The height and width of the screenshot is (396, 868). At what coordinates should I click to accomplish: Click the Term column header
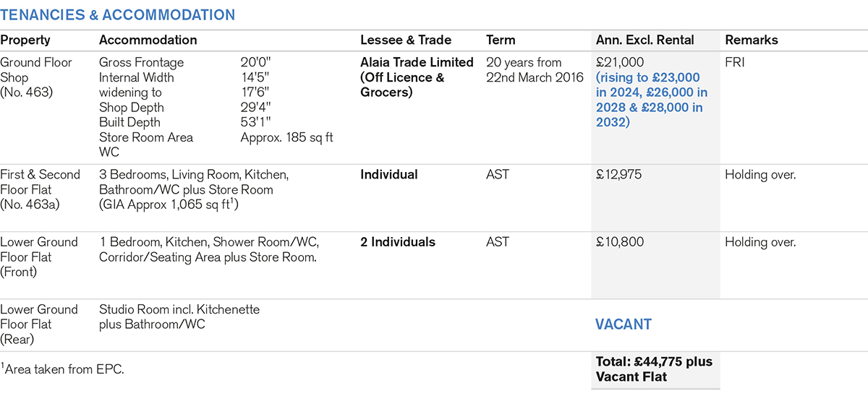coord(501,40)
